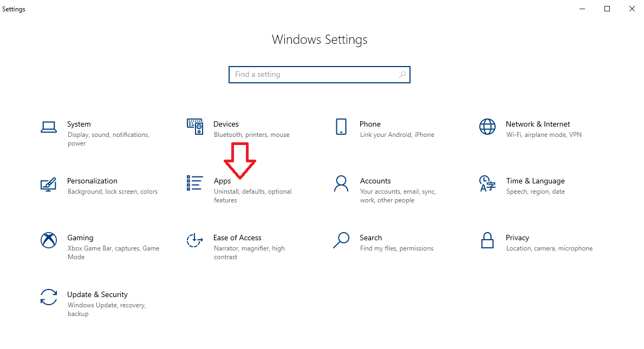Viewport: 644px width, 349px height.
Task: Open the Search category label
Action: 370,238
